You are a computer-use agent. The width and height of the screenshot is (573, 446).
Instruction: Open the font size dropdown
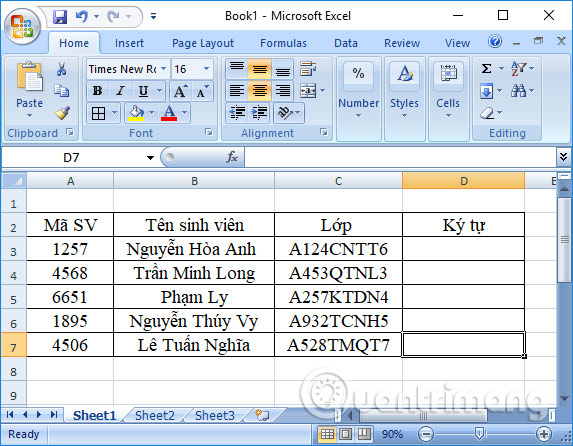point(206,69)
